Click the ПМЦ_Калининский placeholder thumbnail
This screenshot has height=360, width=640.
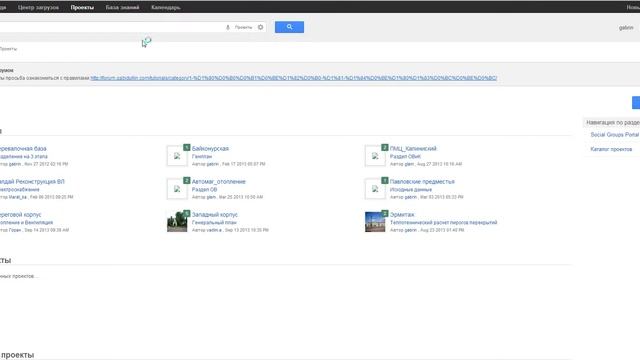[x=375, y=156]
